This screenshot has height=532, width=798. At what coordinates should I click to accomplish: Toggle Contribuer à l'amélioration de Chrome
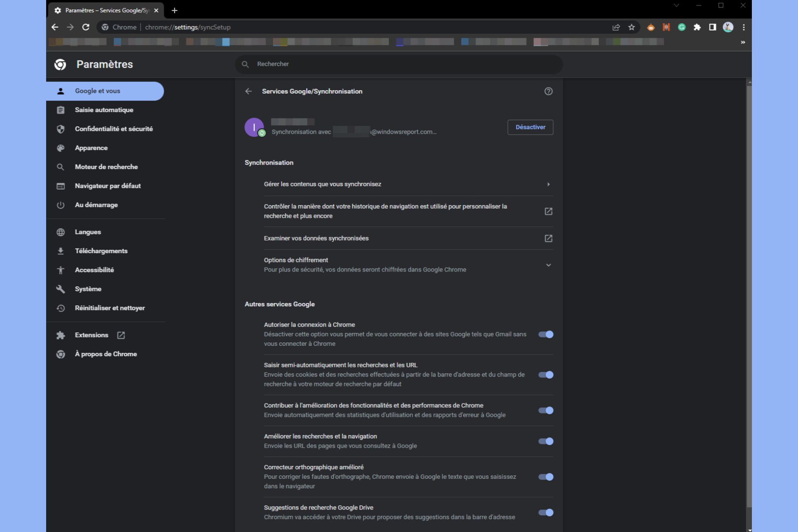click(546, 410)
